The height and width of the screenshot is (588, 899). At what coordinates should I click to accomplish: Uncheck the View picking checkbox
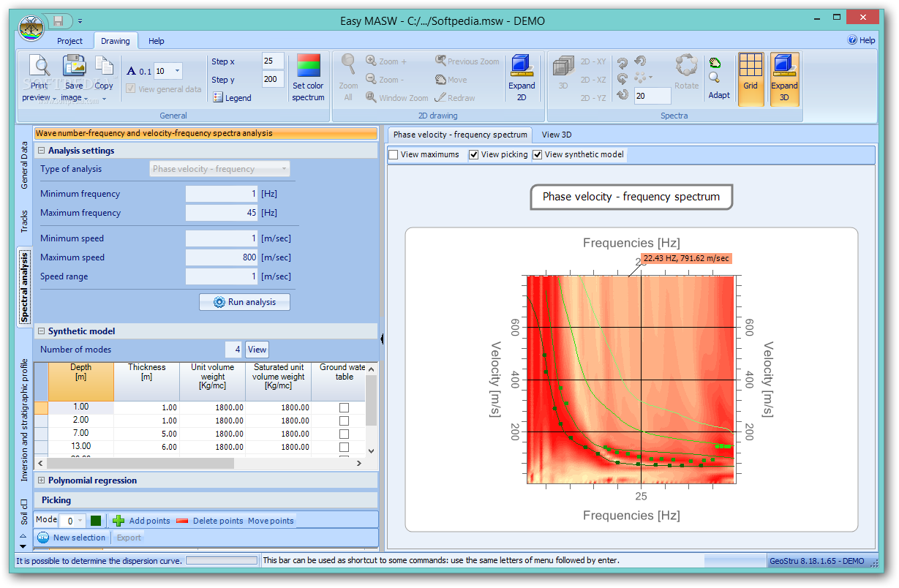coord(474,155)
